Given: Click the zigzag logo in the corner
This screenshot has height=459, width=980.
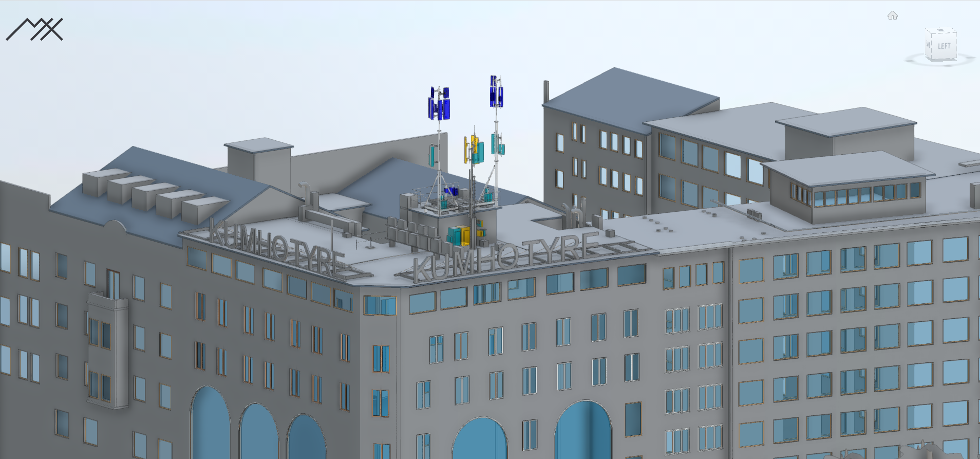Looking at the screenshot, I should point(34,29).
